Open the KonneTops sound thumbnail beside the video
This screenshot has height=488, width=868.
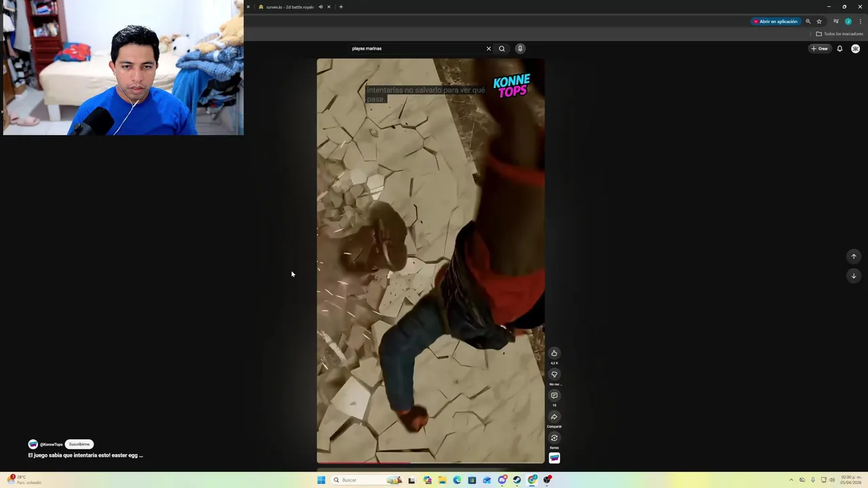click(554, 458)
